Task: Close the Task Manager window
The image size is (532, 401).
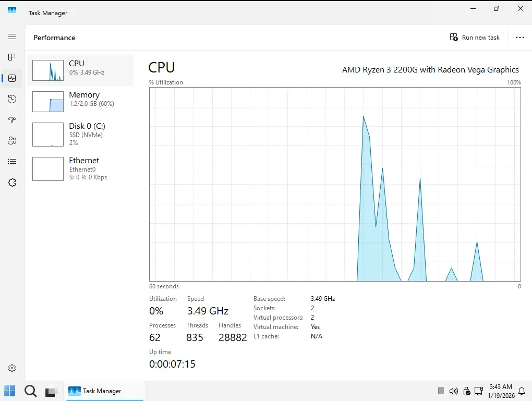Action: coord(520,8)
